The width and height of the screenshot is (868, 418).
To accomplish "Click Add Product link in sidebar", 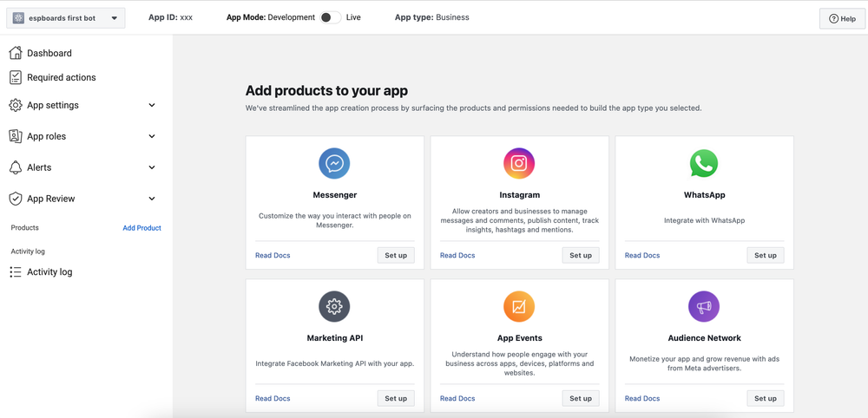I will pos(141,228).
